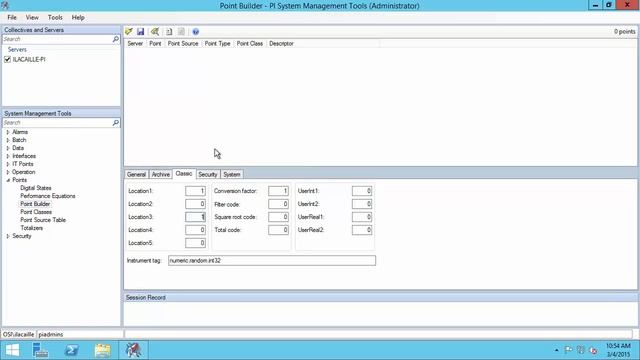Screen dimensions: 640x360
Task: Select Point Builder in the tree
Action: pos(35,204)
